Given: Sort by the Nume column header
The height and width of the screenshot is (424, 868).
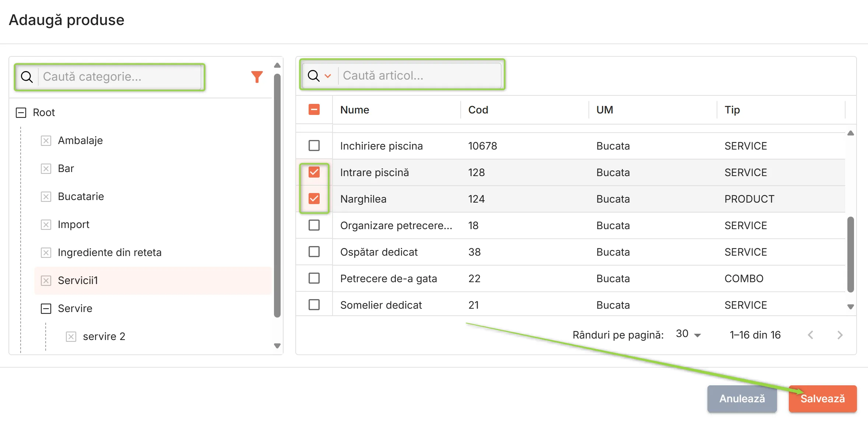Looking at the screenshot, I should click(354, 110).
